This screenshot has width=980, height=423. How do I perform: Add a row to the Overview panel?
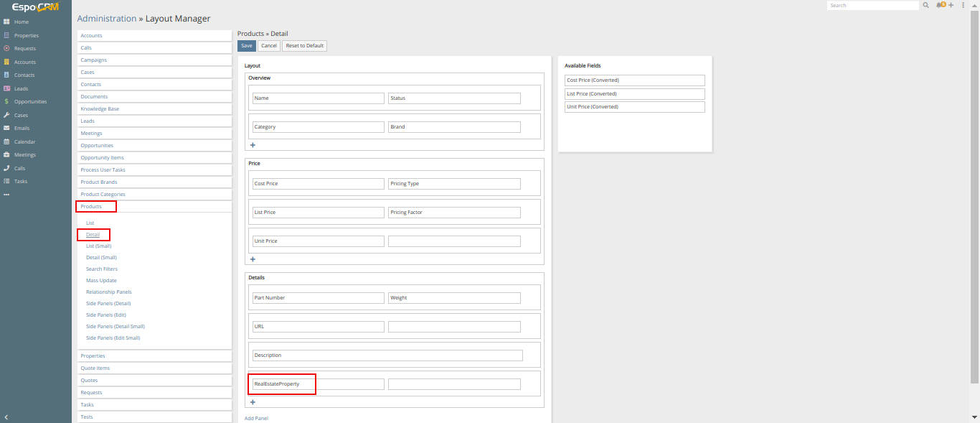tap(253, 145)
